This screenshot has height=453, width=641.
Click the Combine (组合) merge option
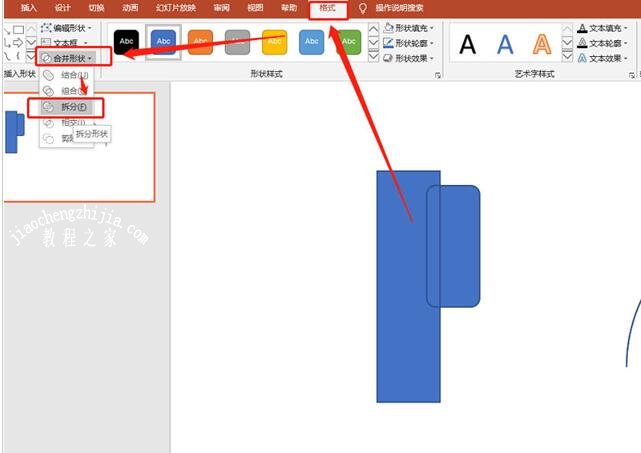pyautogui.click(x=67, y=91)
